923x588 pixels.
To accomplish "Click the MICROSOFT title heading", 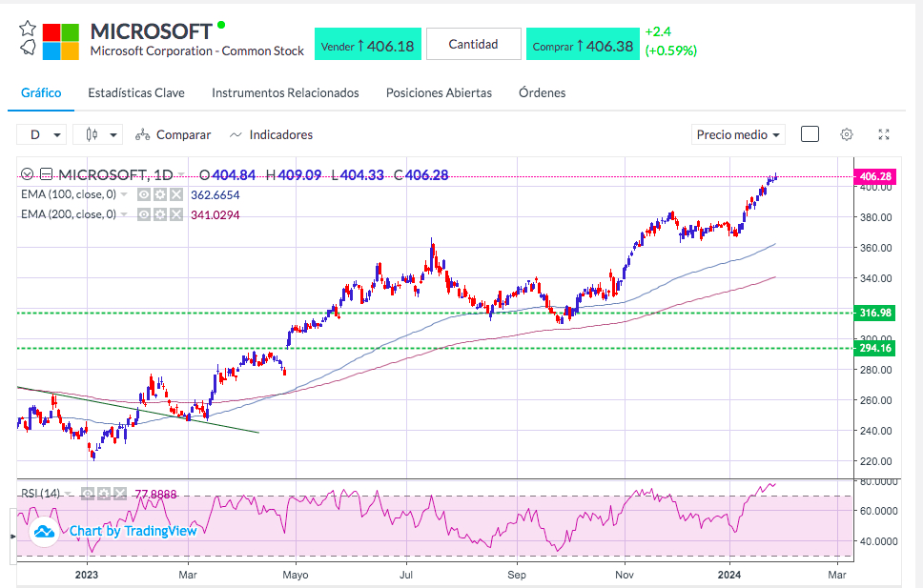I will point(152,31).
